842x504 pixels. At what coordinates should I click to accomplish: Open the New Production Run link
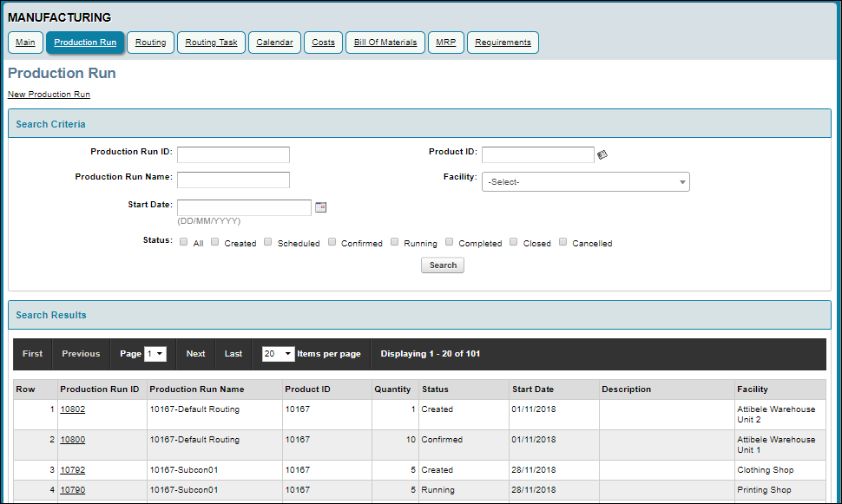point(48,94)
